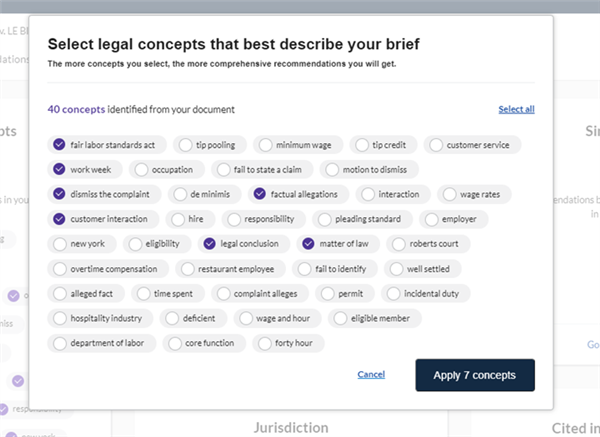600x437 pixels.
Task: Uncheck dismiss the complaint concept
Action: 104,194
